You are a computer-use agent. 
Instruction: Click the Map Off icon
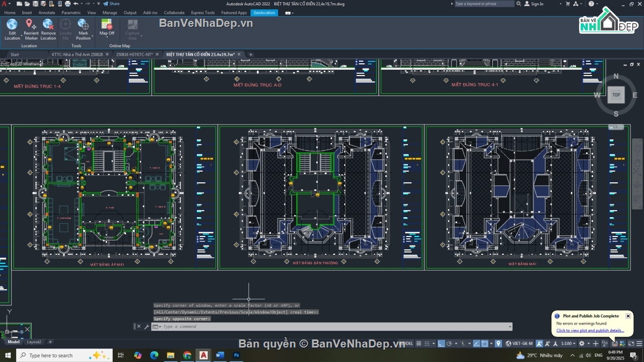[107, 25]
